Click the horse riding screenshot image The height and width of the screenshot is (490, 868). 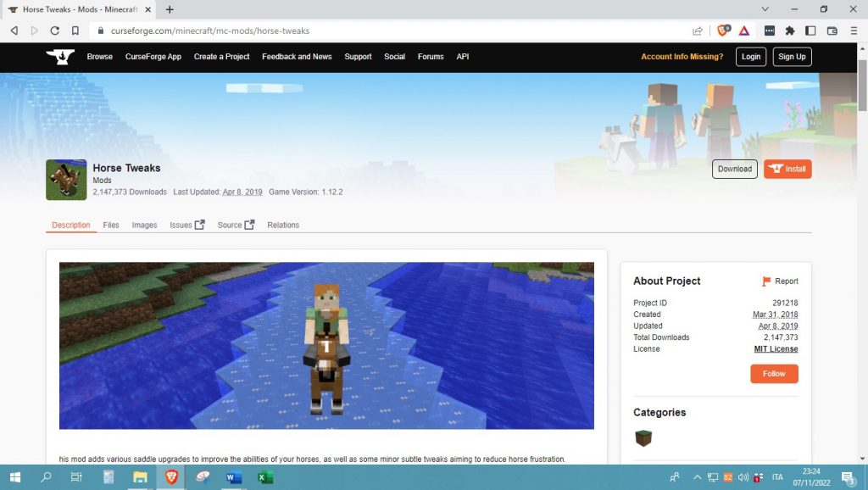[326, 345]
